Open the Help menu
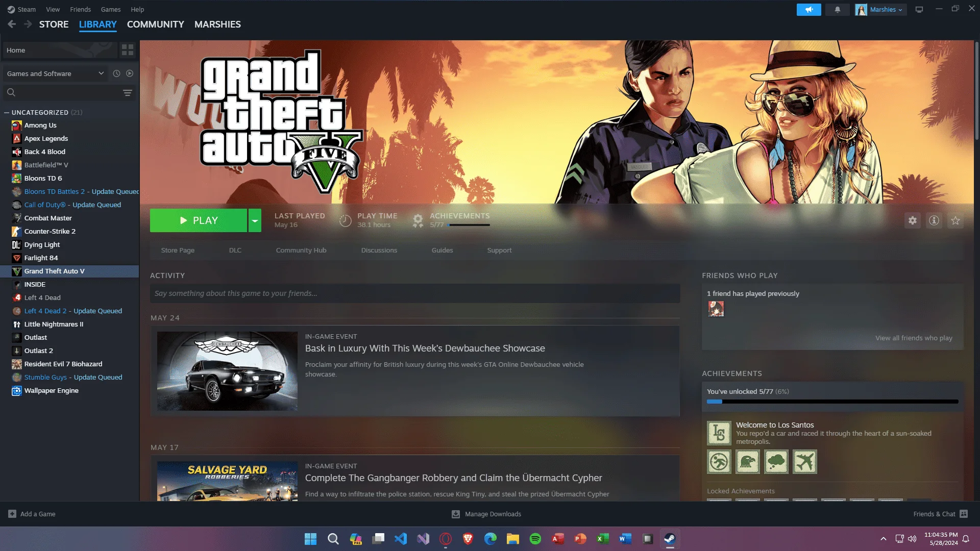This screenshot has width=980, height=551. click(137, 9)
